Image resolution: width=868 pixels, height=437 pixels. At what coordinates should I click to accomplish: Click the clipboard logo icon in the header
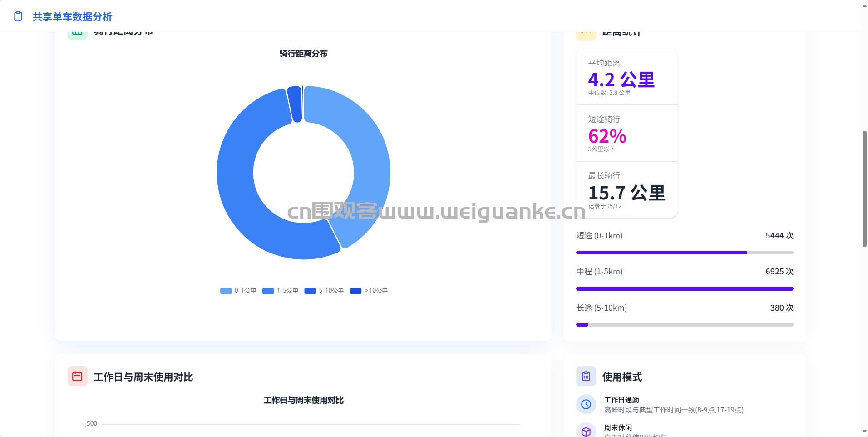coord(18,16)
